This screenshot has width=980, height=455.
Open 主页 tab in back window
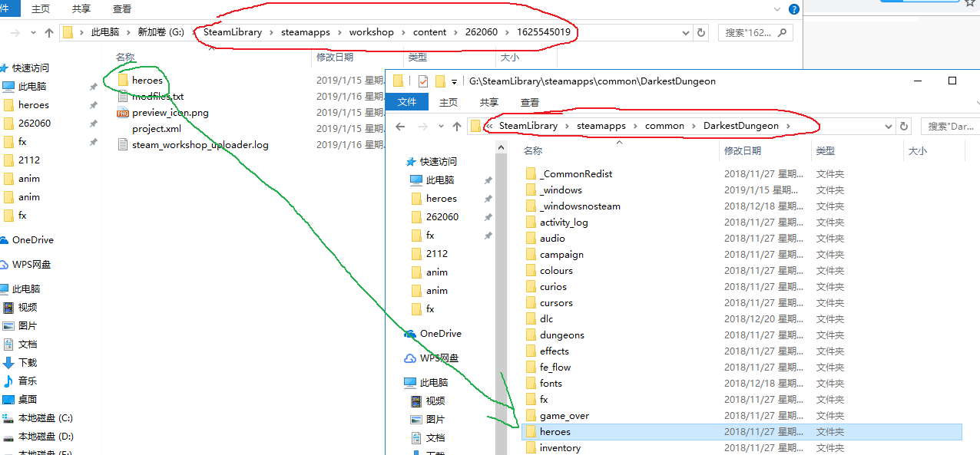[41, 9]
